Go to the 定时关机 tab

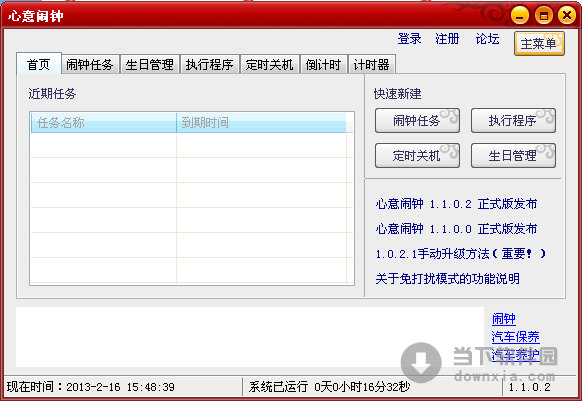click(269, 65)
